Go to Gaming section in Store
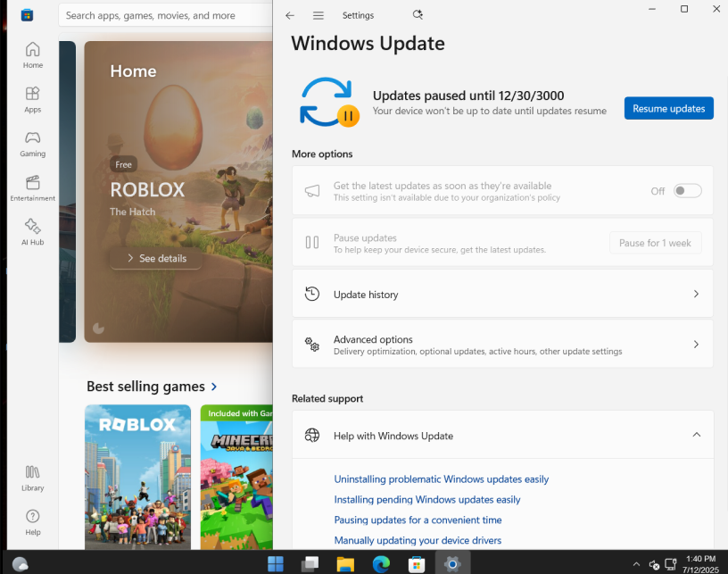The image size is (728, 574). pos(32,144)
